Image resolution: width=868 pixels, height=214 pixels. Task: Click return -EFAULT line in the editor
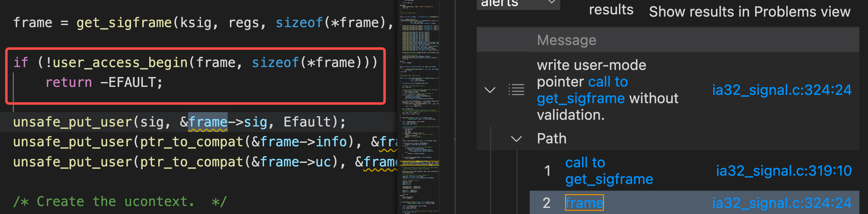coord(104,82)
